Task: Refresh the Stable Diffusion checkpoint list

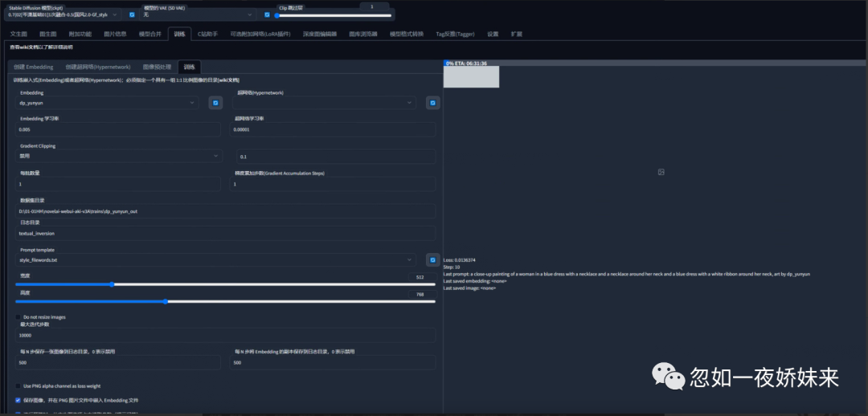Action: [132, 14]
